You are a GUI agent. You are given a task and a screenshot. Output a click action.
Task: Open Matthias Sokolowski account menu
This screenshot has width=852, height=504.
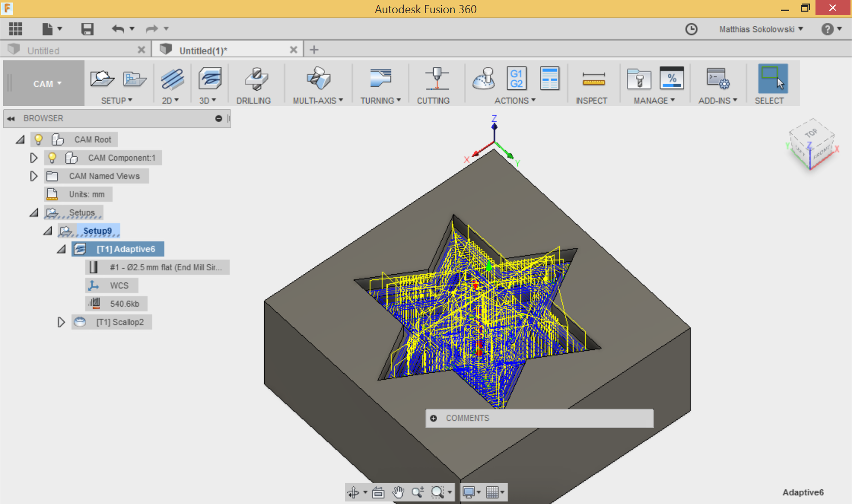(x=761, y=29)
